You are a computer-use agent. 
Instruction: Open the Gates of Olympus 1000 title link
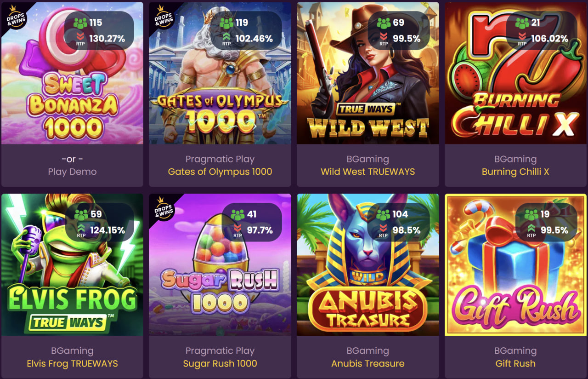(x=220, y=172)
